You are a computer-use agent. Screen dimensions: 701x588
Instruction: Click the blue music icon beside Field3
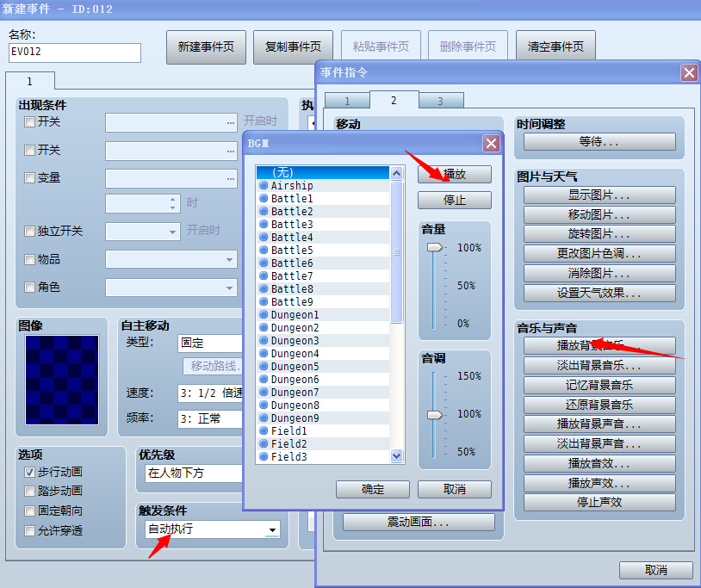[x=264, y=457]
